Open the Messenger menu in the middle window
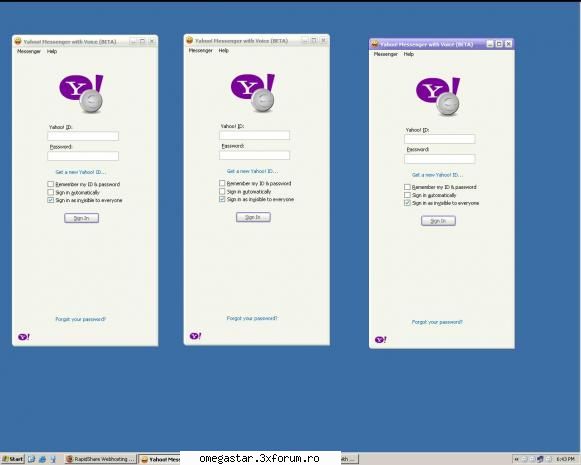The image size is (581, 465). coord(200,50)
